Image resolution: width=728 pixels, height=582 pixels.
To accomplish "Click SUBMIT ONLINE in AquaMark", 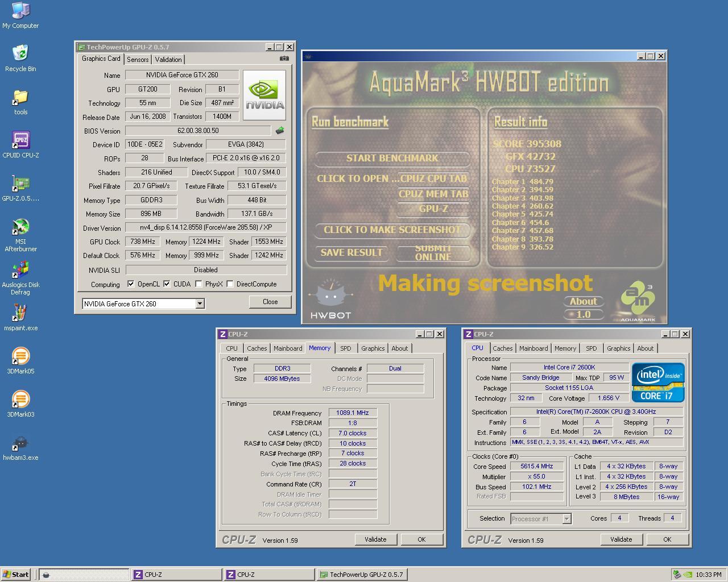I will click(x=433, y=253).
